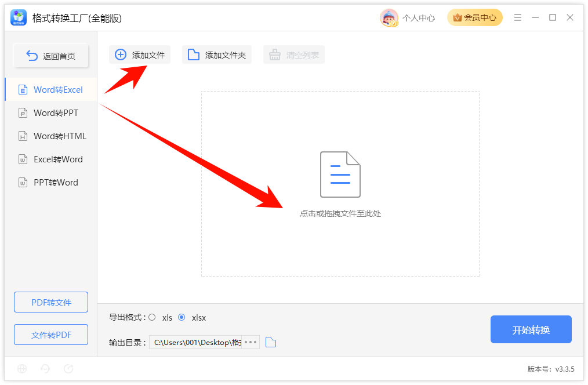Open the 文件转PDF section
This screenshot has height=385, width=588.
51,335
